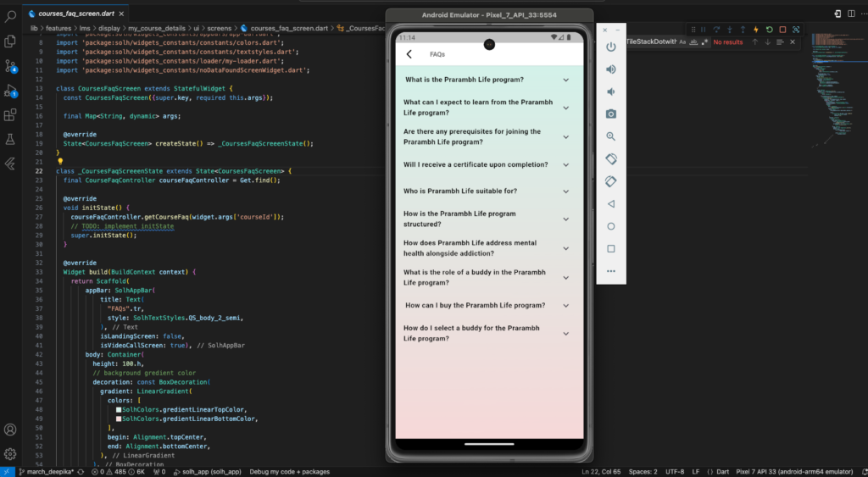Click Step Over in debug toolbar
868x477 pixels.
pos(716,30)
